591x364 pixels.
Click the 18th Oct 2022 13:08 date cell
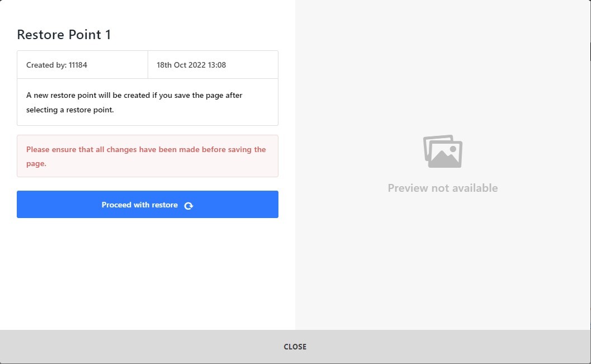pyautogui.click(x=213, y=65)
